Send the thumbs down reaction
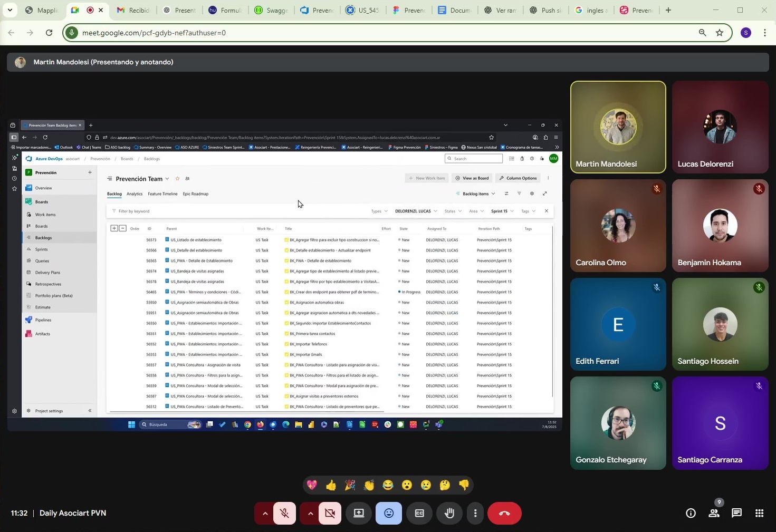 point(464,485)
